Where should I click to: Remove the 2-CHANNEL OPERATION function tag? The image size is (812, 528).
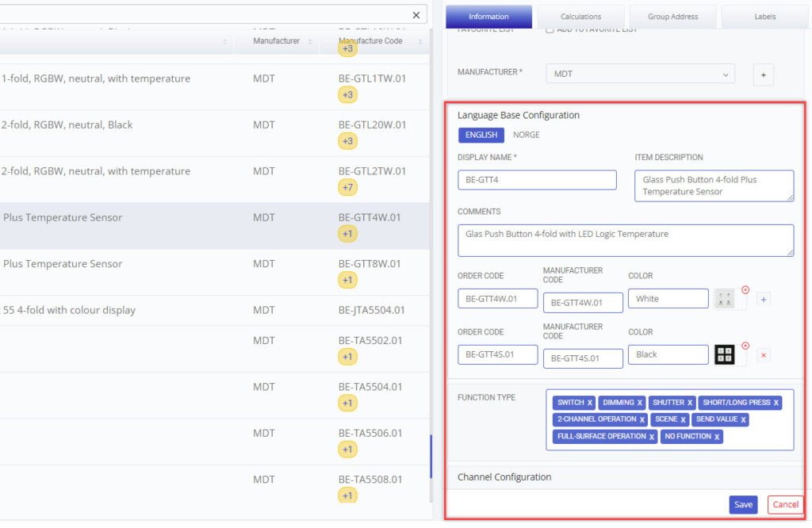click(642, 420)
